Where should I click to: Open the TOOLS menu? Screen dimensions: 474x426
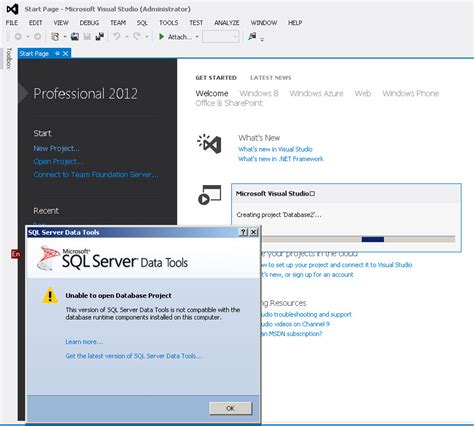(x=168, y=23)
